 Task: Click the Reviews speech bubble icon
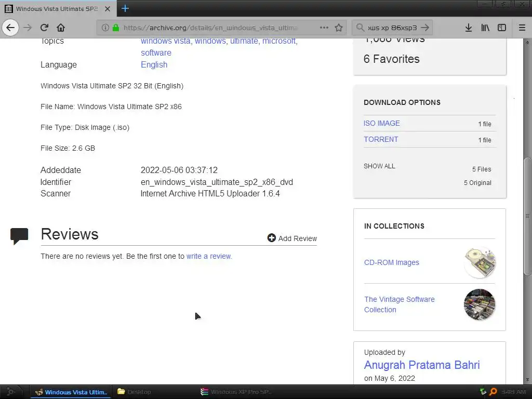coord(19,236)
